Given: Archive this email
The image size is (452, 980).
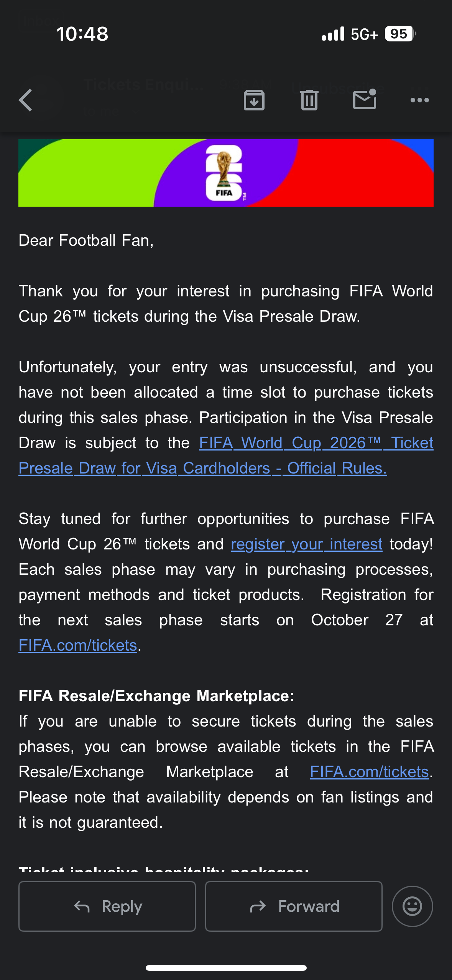Looking at the screenshot, I should 254,100.
